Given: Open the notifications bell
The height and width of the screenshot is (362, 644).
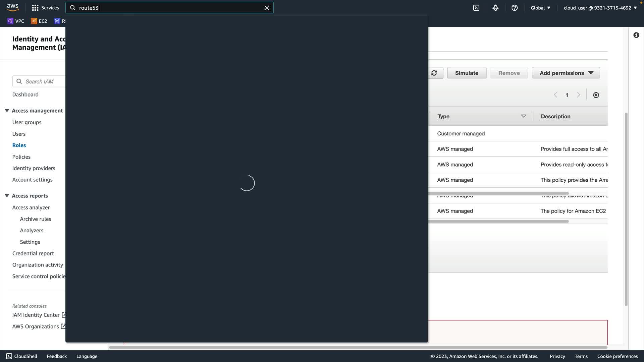Looking at the screenshot, I should [495, 8].
